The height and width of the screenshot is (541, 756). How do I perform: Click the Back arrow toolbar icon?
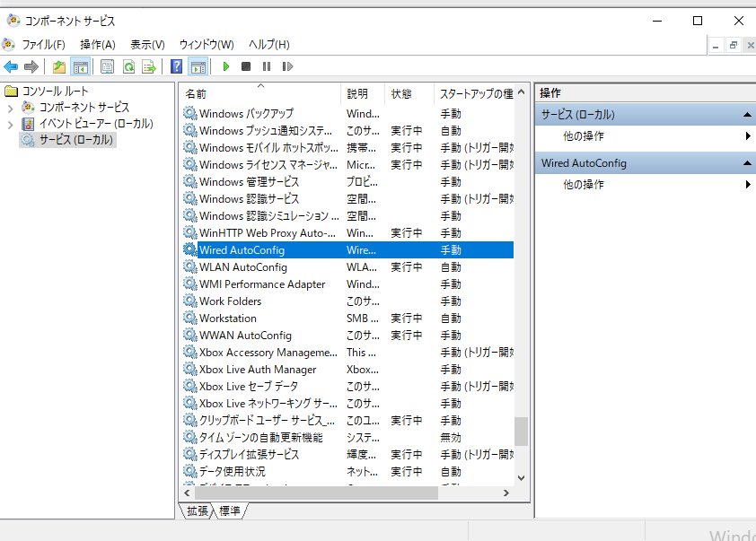tap(11, 66)
